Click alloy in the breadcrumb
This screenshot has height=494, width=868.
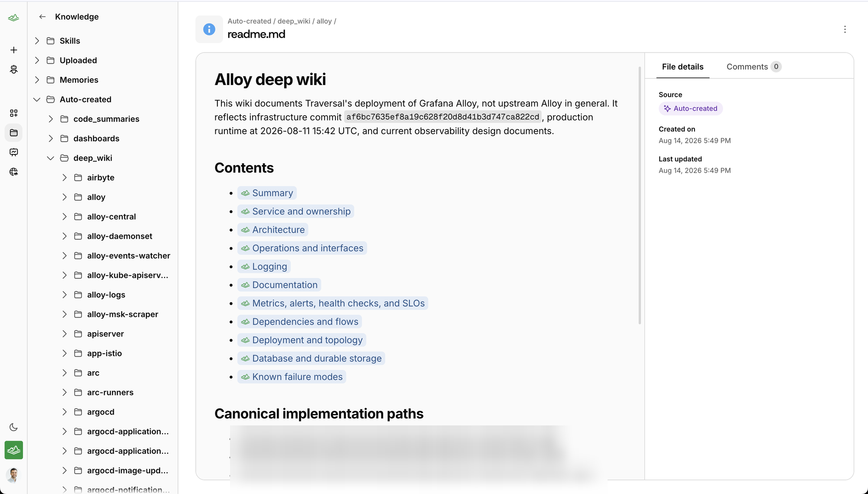click(x=324, y=21)
